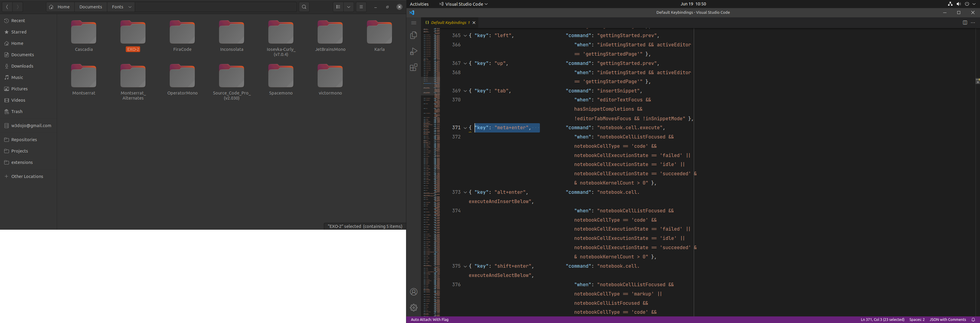
Task: Open search in the Files toolbar
Action: 304,7
